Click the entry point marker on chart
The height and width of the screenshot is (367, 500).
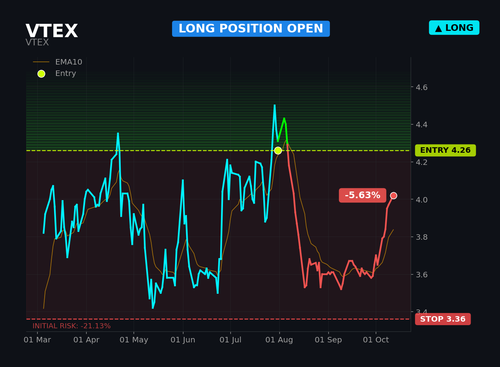tap(278, 151)
